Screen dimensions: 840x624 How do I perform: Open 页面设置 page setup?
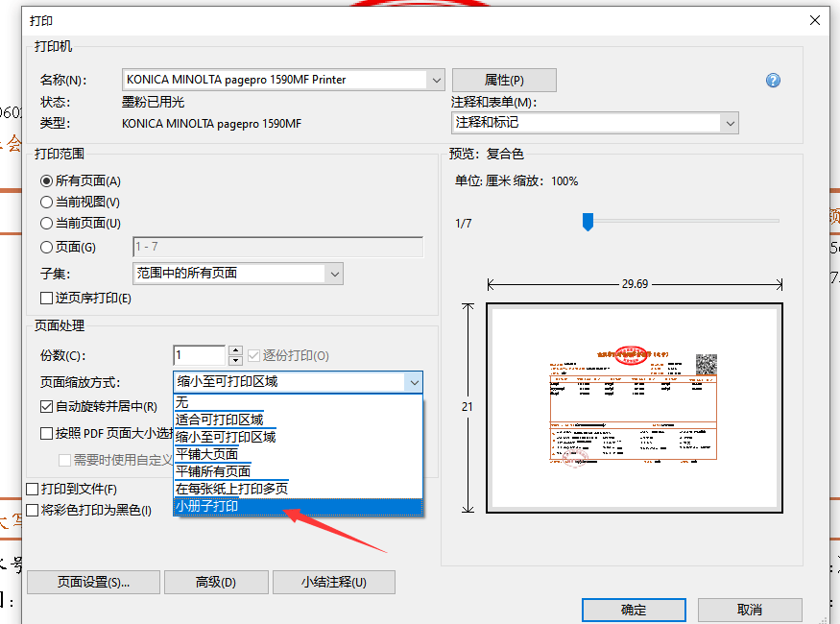point(92,582)
